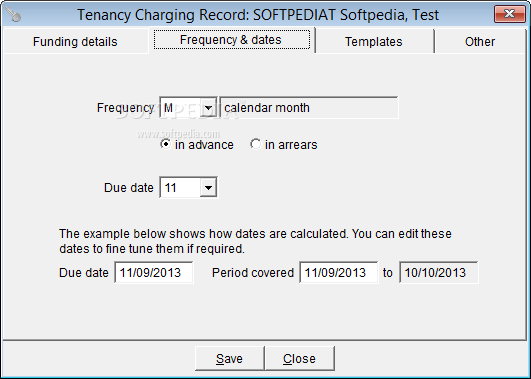Open the Due date day dropdown arrow

click(x=208, y=187)
